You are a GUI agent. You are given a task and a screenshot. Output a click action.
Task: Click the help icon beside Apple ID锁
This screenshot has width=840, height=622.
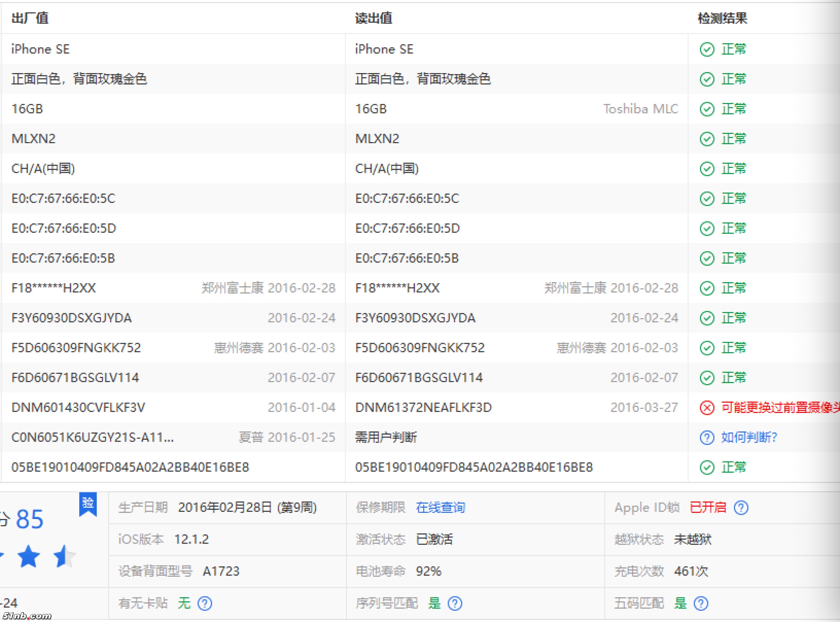[741, 507]
